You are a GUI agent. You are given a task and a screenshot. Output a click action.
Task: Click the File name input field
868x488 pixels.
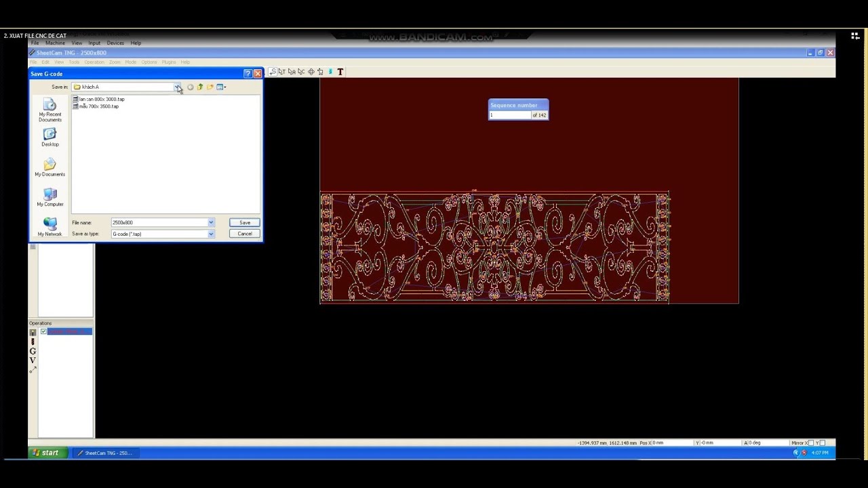pos(159,222)
